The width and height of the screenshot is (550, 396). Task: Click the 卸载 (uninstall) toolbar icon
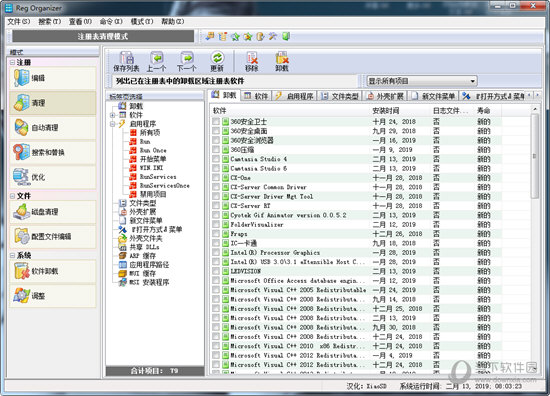(282, 61)
